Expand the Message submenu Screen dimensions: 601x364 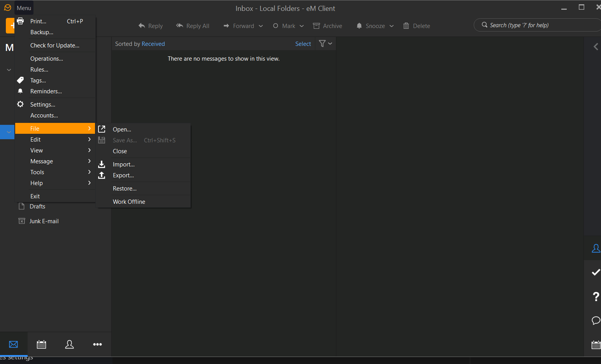click(x=55, y=161)
